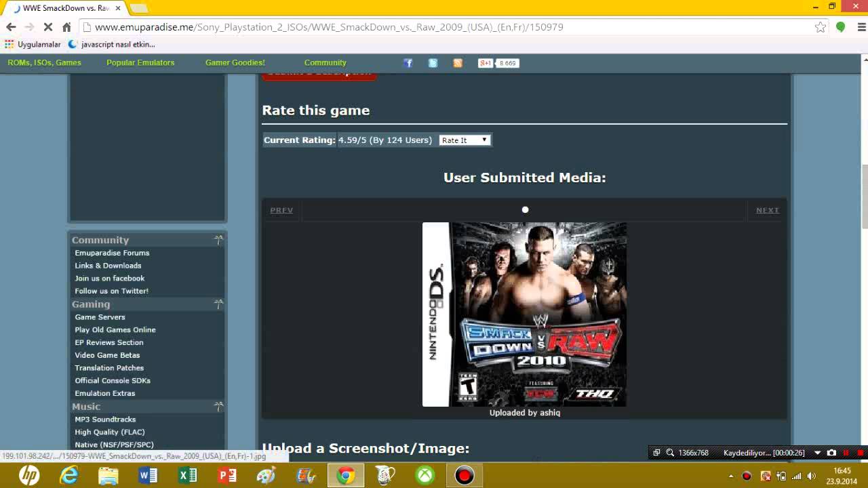The image size is (868, 488).
Task: Collapse the Music sidebar section icon
Action: click(218, 406)
